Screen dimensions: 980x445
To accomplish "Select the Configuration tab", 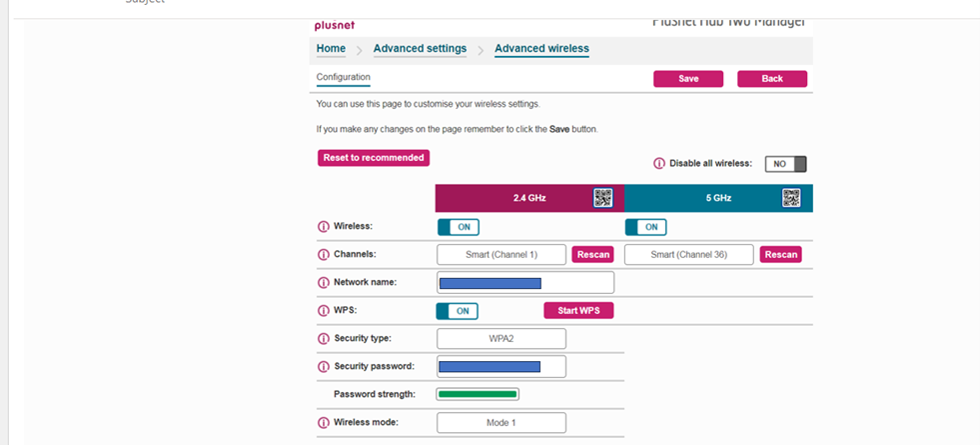I will click(x=343, y=77).
